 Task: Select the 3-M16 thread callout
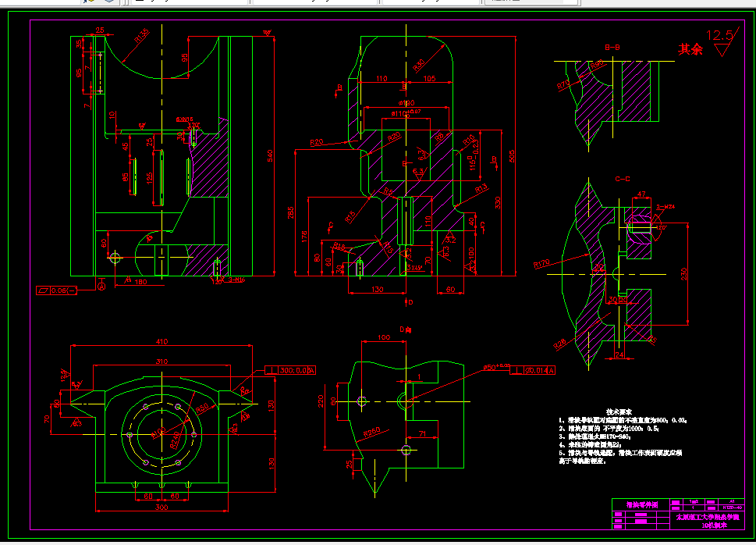coord(236,280)
